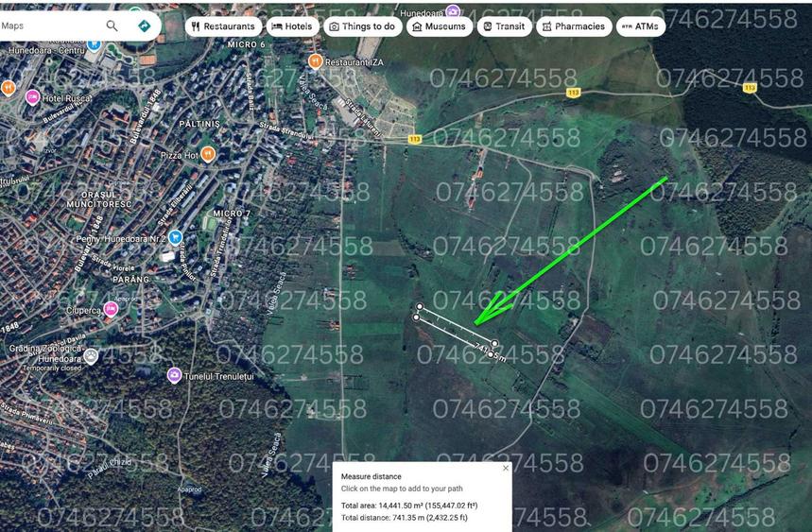Click the 'Total area: 14,441.50 m²' text
The height and width of the screenshot is (532, 812).
(x=409, y=506)
